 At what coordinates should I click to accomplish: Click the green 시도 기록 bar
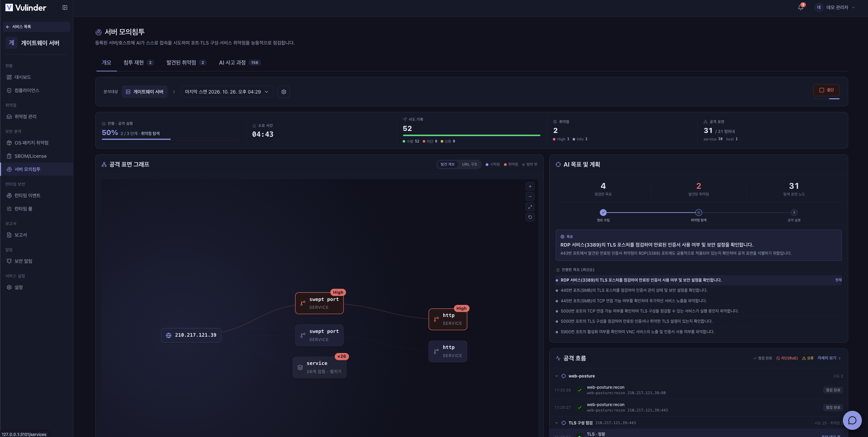(x=471, y=135)
